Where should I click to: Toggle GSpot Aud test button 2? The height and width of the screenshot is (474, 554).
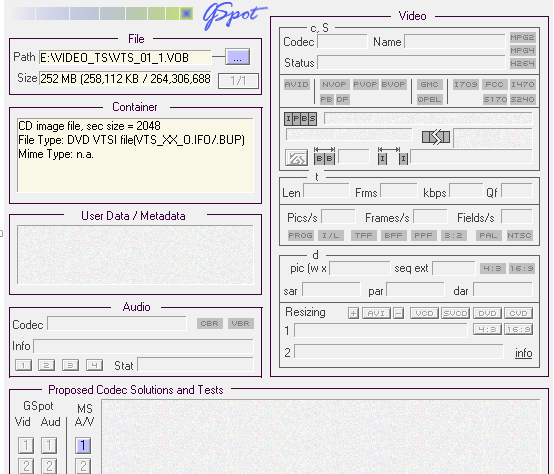49,466
